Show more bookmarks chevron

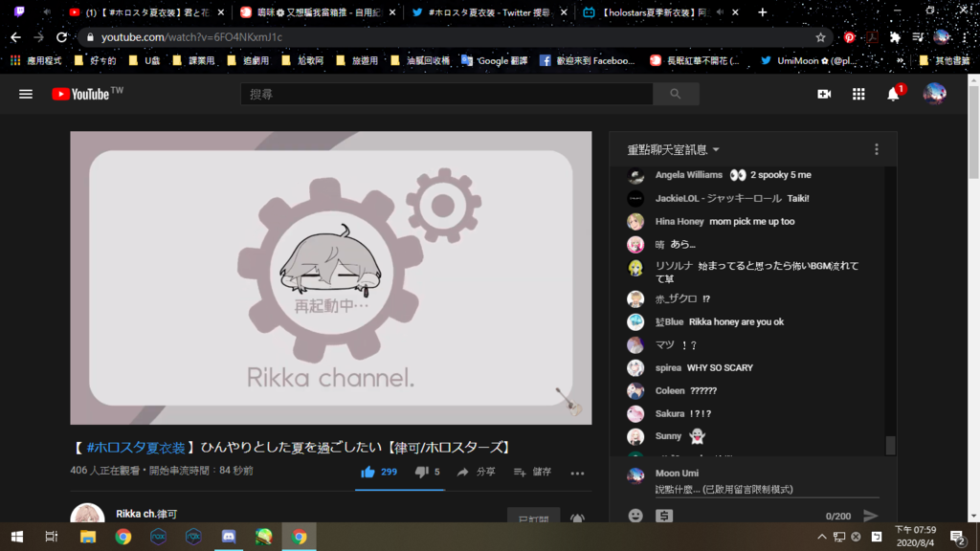tap(900, 60)
